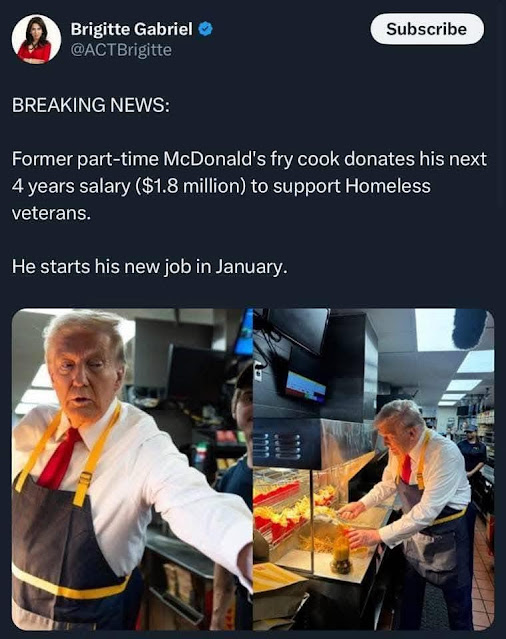Click the blue verified checkmark badge

click(205, 29)
